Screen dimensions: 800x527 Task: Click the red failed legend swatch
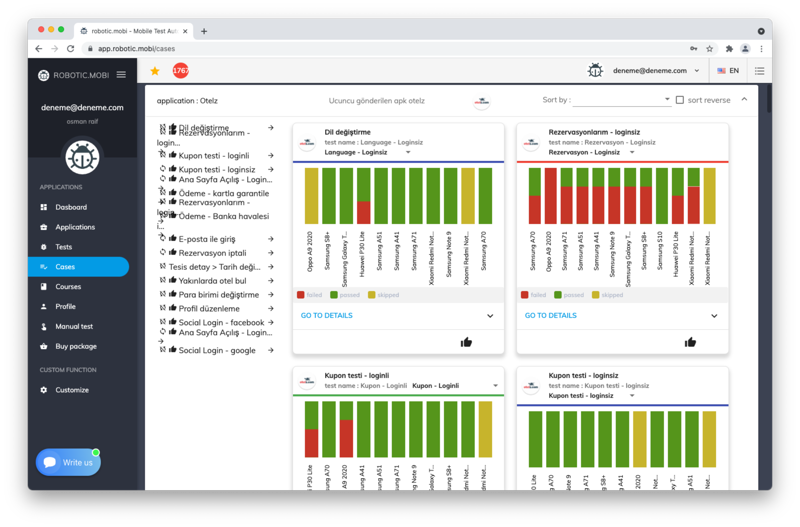point(301,295)
